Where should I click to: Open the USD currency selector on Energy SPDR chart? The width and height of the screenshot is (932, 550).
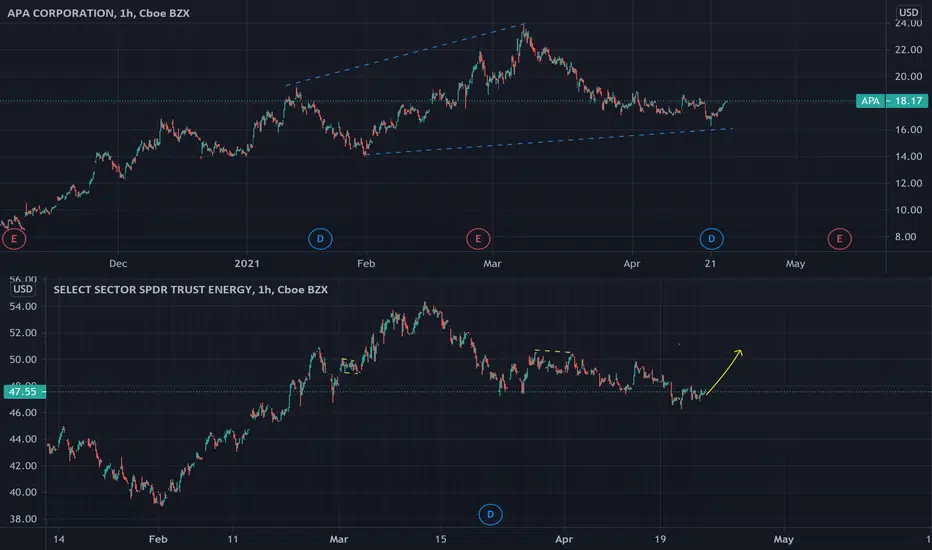pos(23,289)
